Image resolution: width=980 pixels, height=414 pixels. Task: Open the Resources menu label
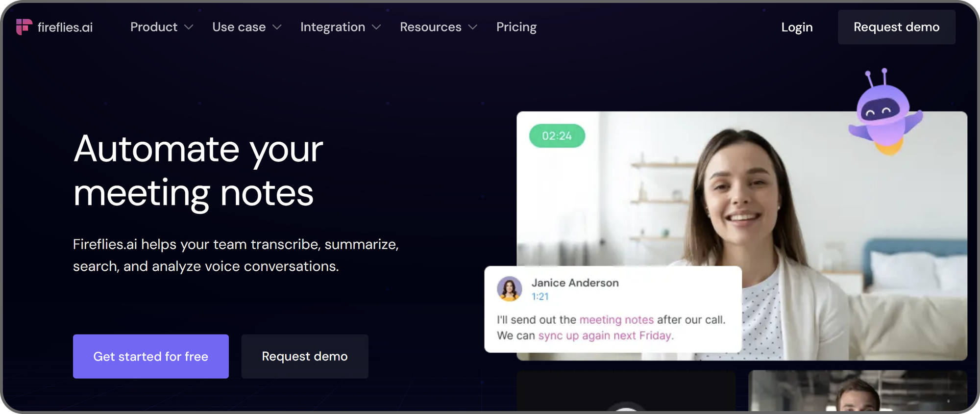coord(431,27)
